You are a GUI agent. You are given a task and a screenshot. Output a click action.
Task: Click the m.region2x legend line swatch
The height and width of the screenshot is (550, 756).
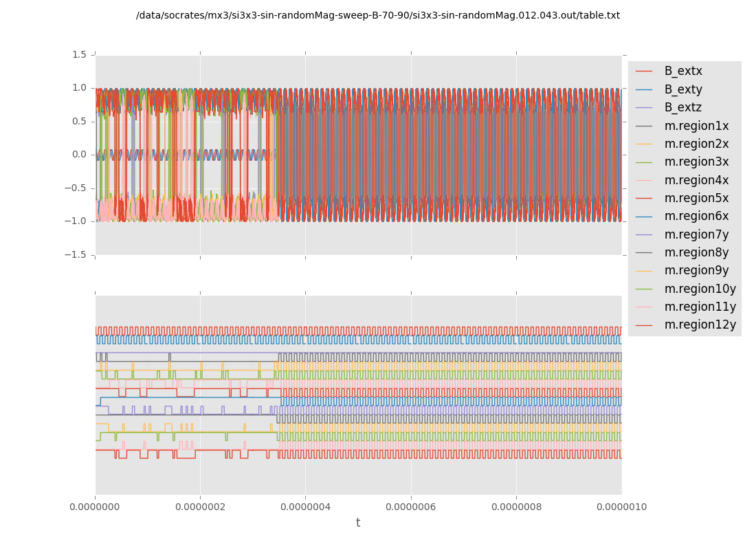[x=644, y=144]
